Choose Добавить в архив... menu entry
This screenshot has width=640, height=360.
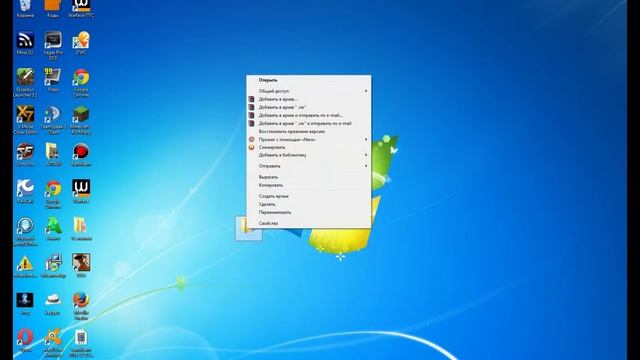coord(309,99)
